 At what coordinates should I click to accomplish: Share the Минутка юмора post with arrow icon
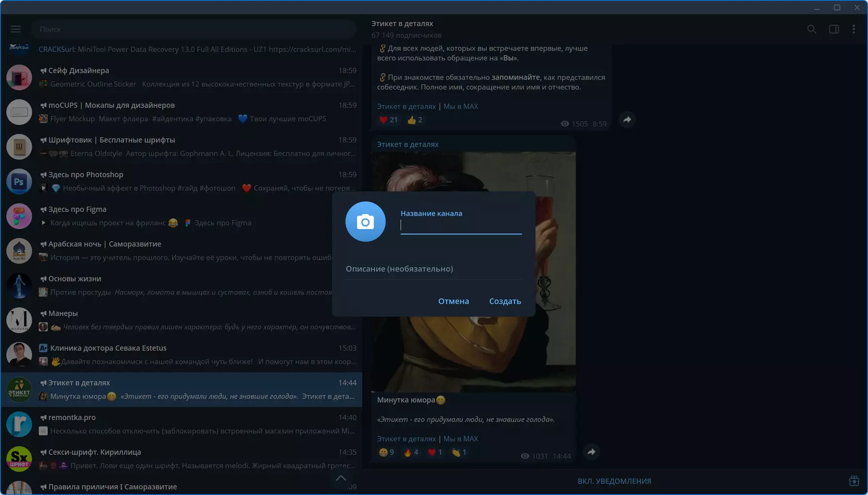tap(591, 452)
